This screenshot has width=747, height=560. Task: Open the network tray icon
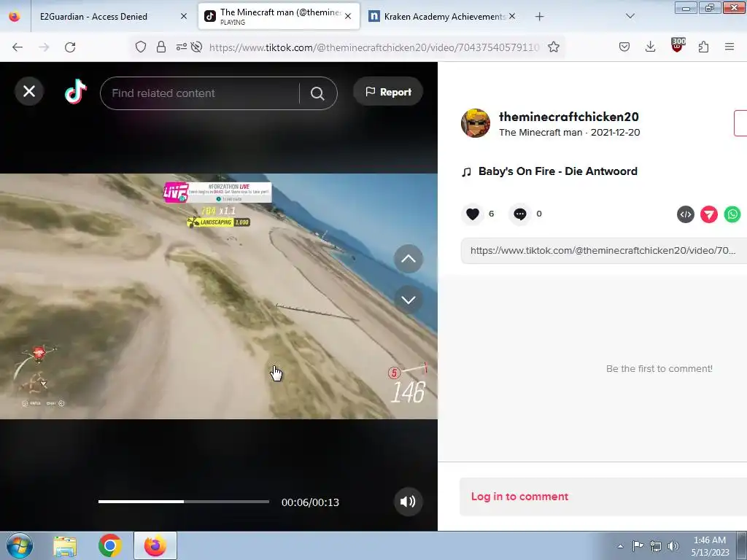pyautogui.click(x=656, y=546)
